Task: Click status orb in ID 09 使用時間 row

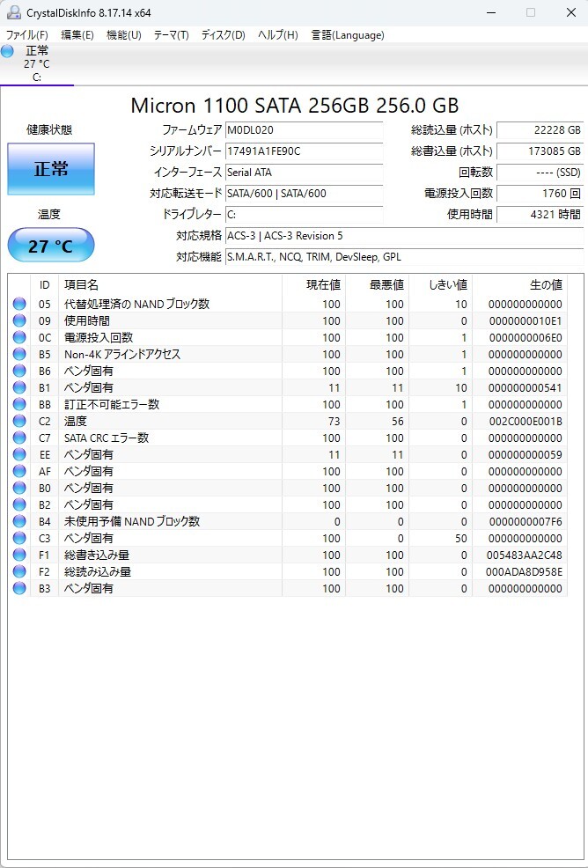Action: (x=19, y=320)
